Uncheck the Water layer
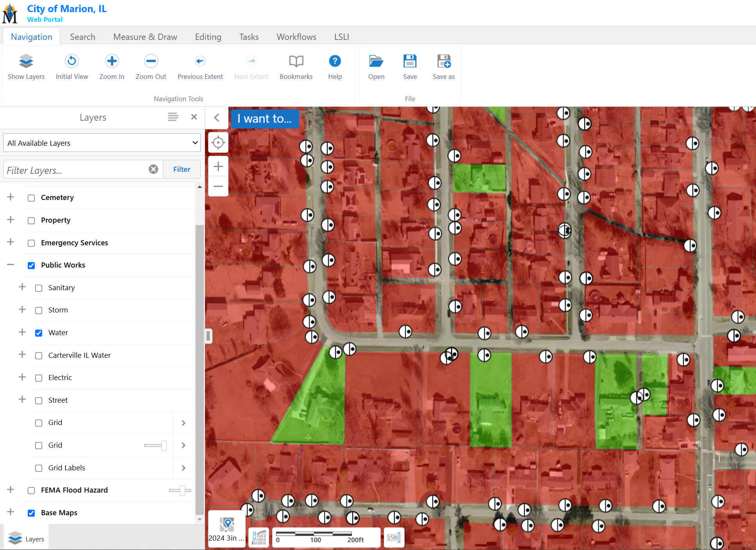Screen dimensions: 756x550 coord(39,333)
